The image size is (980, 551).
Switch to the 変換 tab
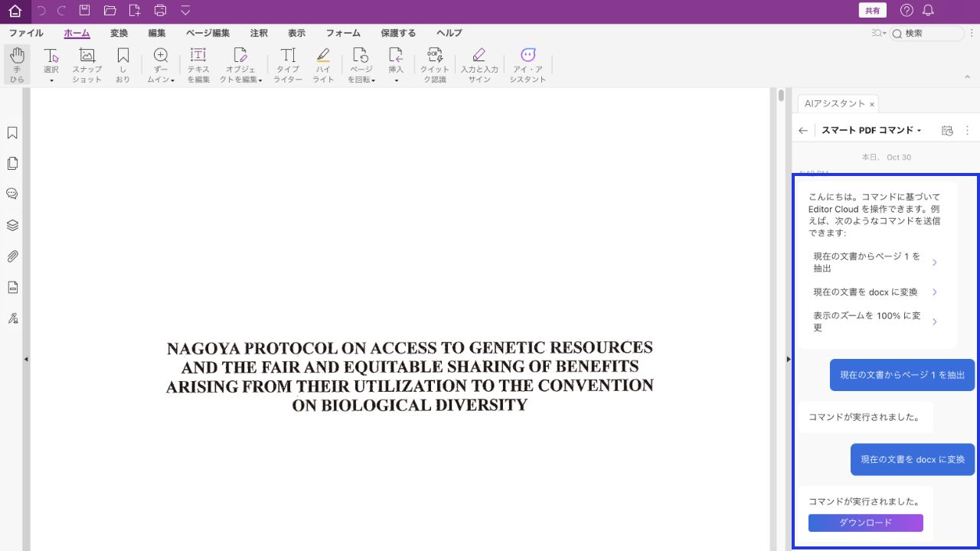pyautogui.click(x=119, y=33)
